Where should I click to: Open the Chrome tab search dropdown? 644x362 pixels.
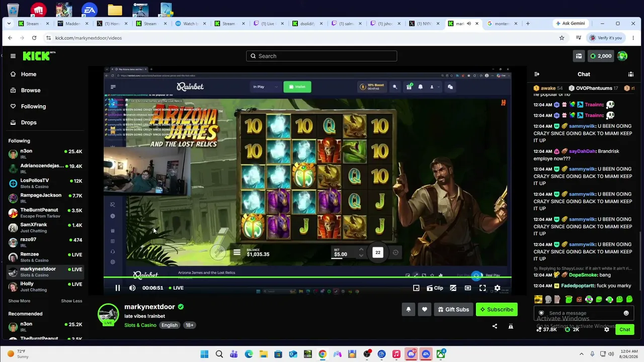[x=10, y=24]
